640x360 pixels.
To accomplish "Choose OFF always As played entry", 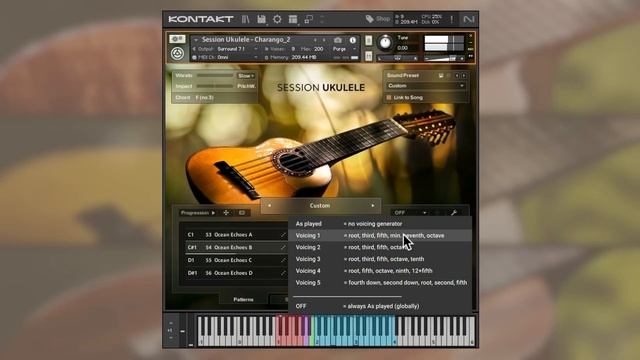I will (x=380, y=306).
